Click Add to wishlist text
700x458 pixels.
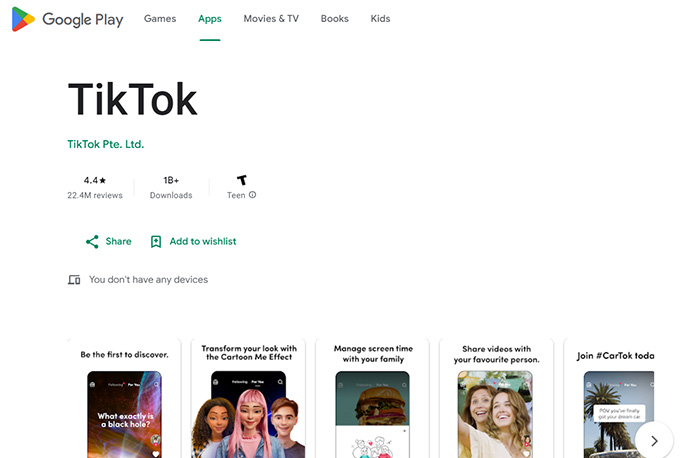pos(203,241)
